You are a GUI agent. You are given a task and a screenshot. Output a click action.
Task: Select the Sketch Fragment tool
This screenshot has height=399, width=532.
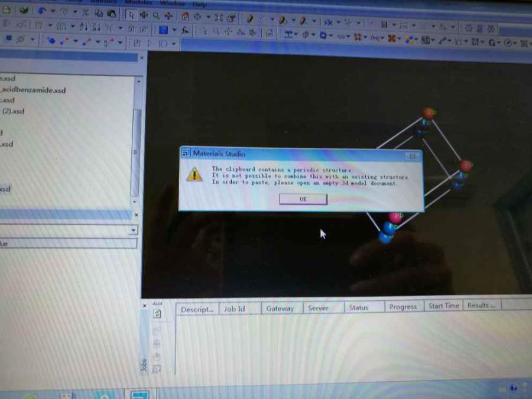[x=303, y=21]
